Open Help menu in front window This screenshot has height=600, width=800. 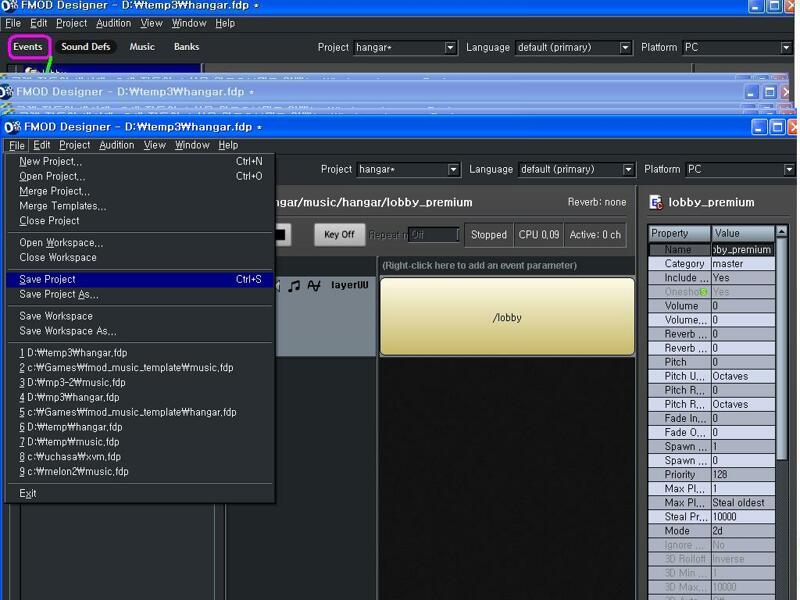pos(228,145)
